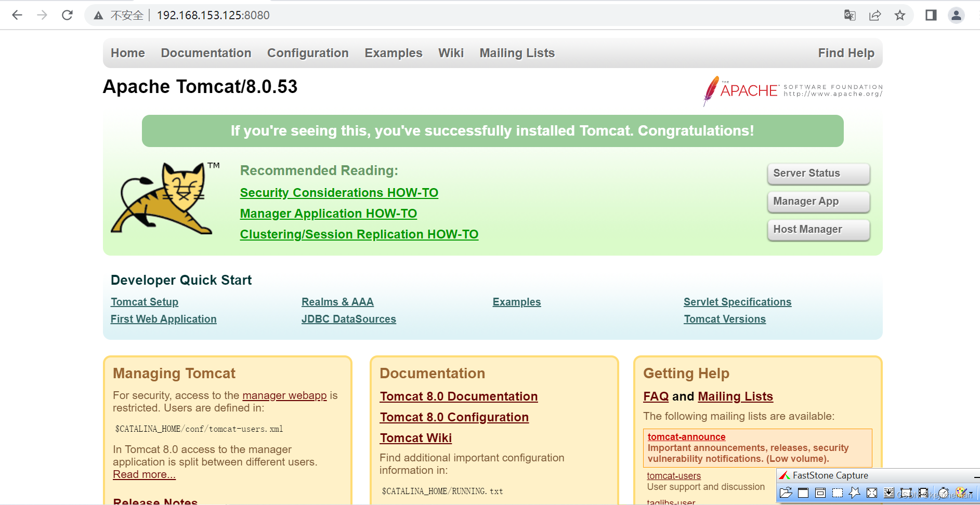This screenshot has height=505, width=980.
Task: Open the Mailing Lists nav item
Action: point(517,53)
